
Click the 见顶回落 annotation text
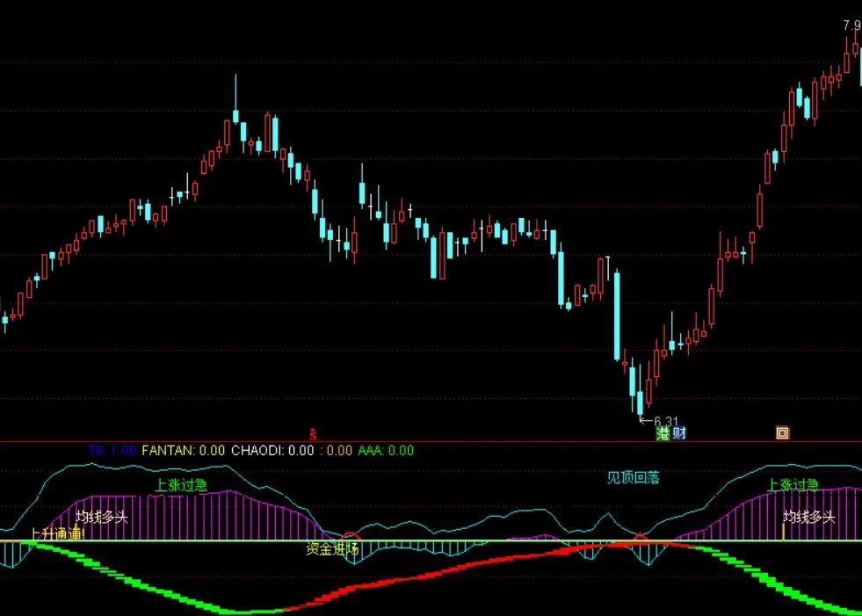[633, 478]
